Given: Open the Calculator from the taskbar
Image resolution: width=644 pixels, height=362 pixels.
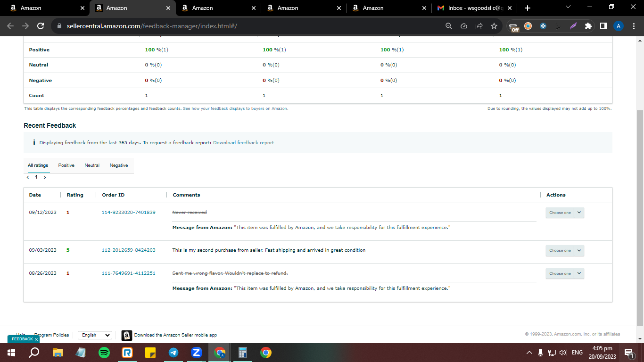Looking at the screenshot, I should click(x=243, y=353).
